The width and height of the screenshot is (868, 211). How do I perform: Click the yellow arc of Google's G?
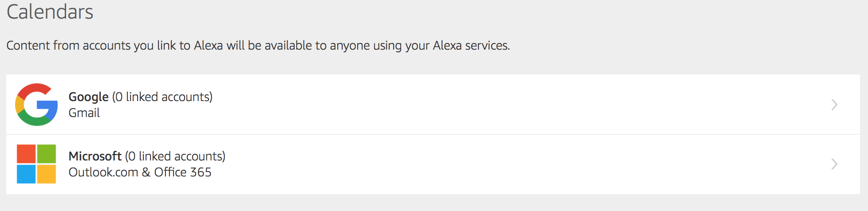click(x=19, y=105)
